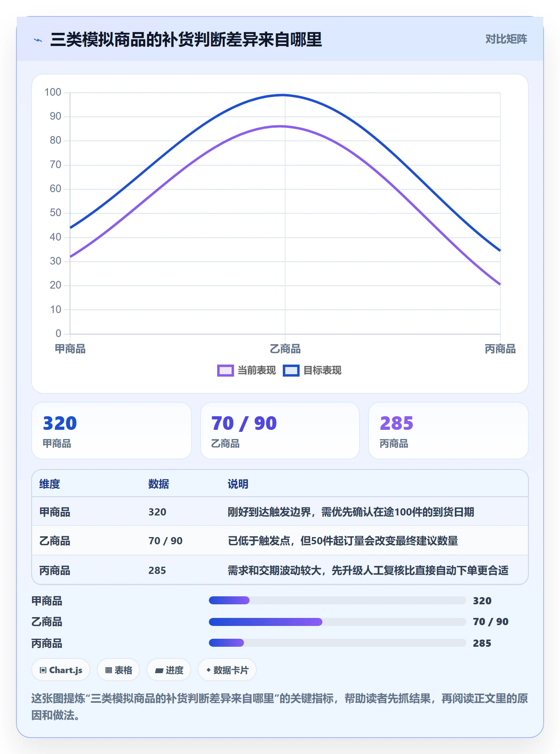Select the 数据卡片 tag chip
This screenshot has height=754, width=560.
click(x=227, y=670)
